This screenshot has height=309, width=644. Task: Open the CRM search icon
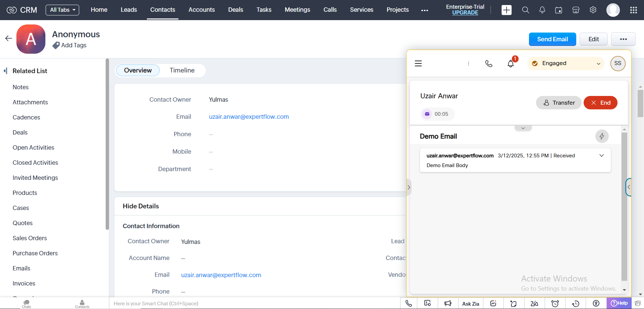click(525, 10)
